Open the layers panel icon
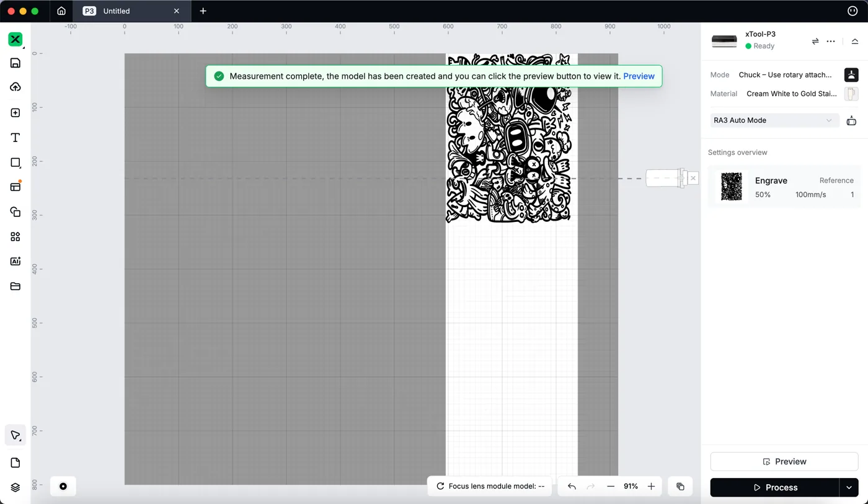 [x=15, y=487]
